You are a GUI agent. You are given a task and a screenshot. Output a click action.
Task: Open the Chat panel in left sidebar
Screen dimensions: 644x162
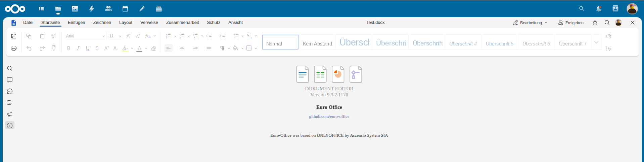(x=10, y=91)
